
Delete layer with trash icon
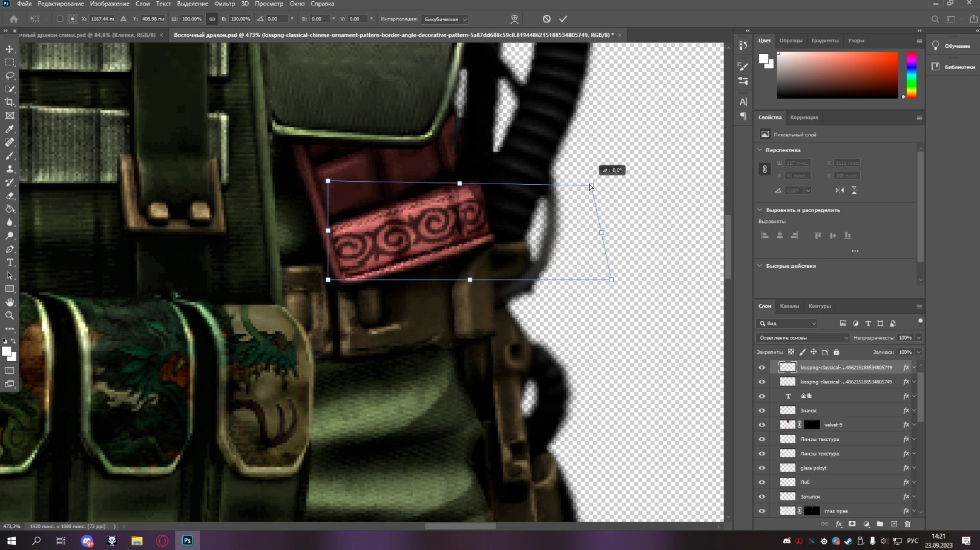[907, 524]
